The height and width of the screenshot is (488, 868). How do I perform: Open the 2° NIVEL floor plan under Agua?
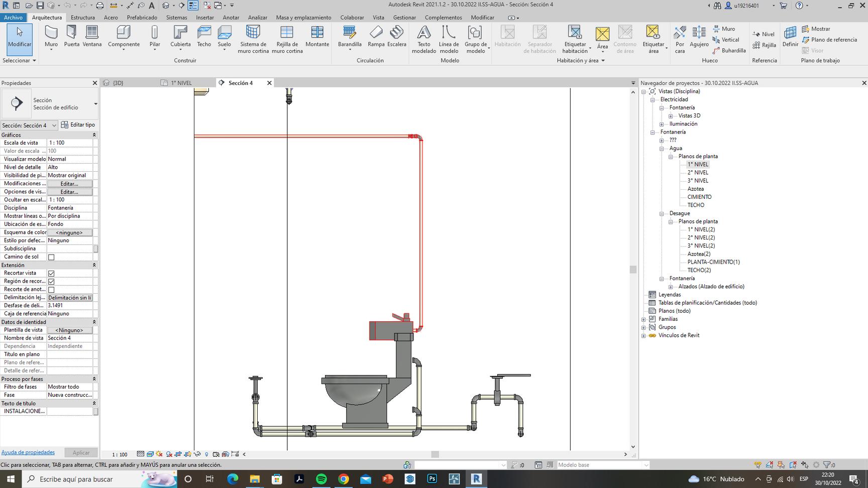click(x=698, y=173)
